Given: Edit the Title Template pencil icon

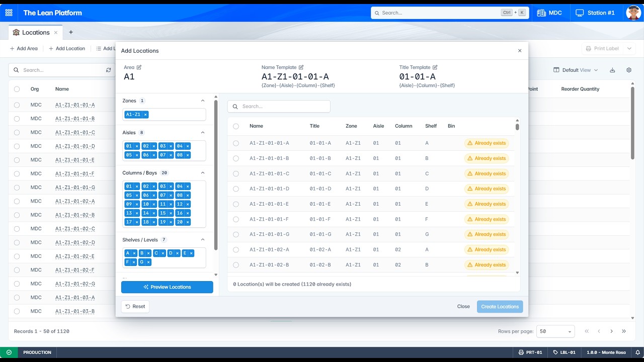Looking at the screenshot, I should [435, 67].
